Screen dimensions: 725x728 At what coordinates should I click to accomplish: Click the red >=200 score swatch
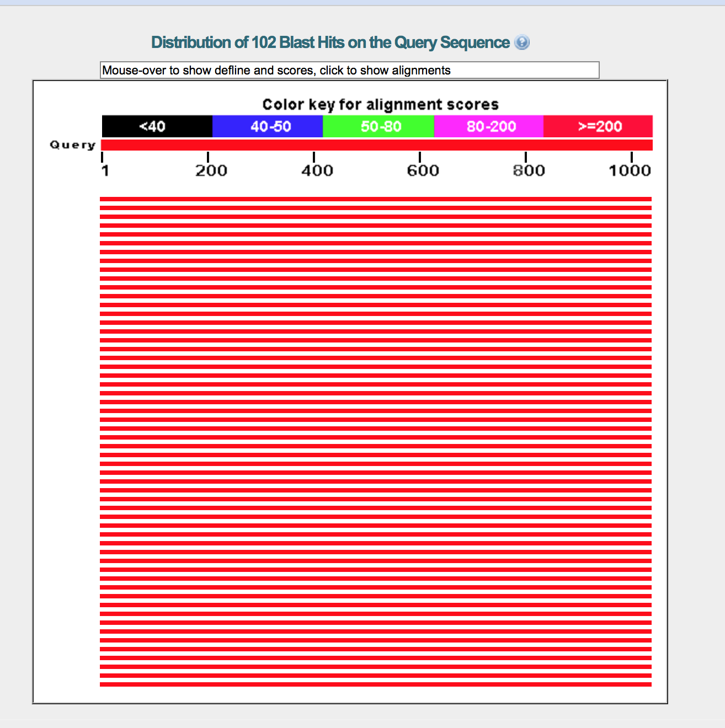coord(598,126)
